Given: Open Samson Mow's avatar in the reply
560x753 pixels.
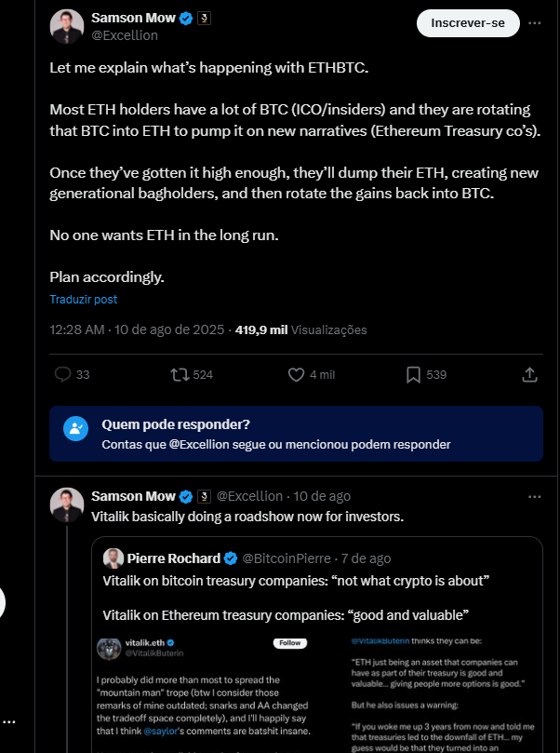Looking at the screenshot, I should [x=67, y=504].
